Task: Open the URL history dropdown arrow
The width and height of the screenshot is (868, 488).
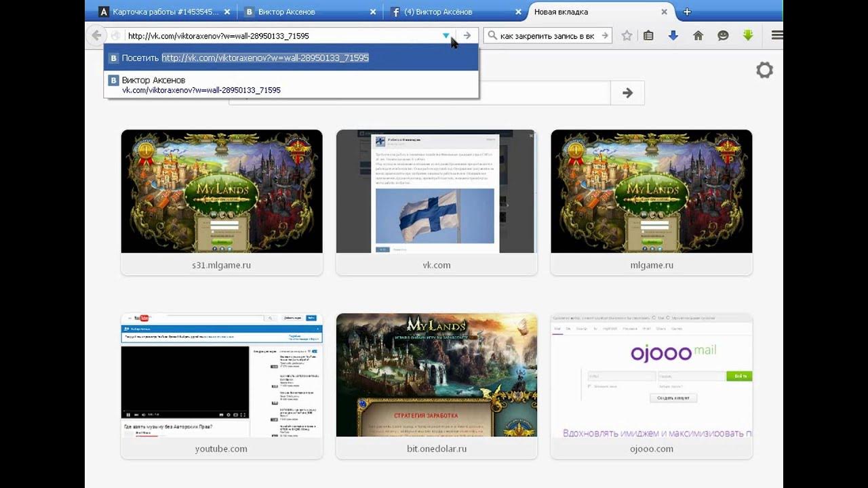Action: [446, 36]
